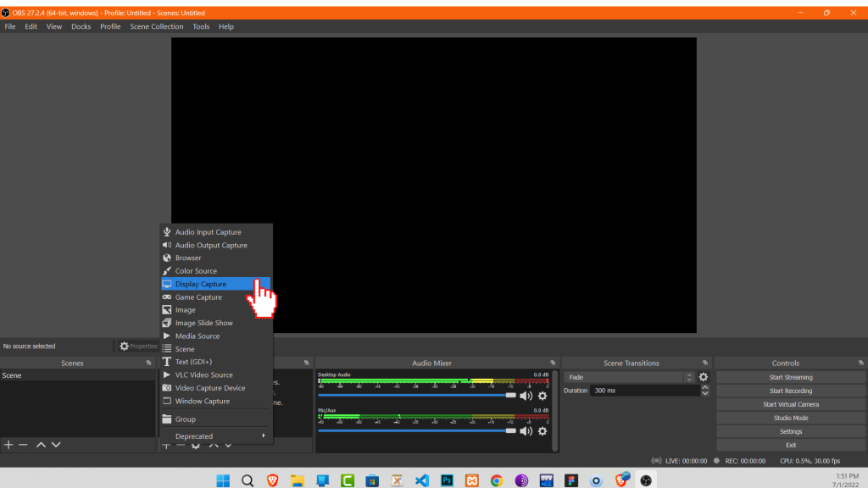Open the Scene Collection menu
This screenshot has width=868, height=488.
coord(157,26)
